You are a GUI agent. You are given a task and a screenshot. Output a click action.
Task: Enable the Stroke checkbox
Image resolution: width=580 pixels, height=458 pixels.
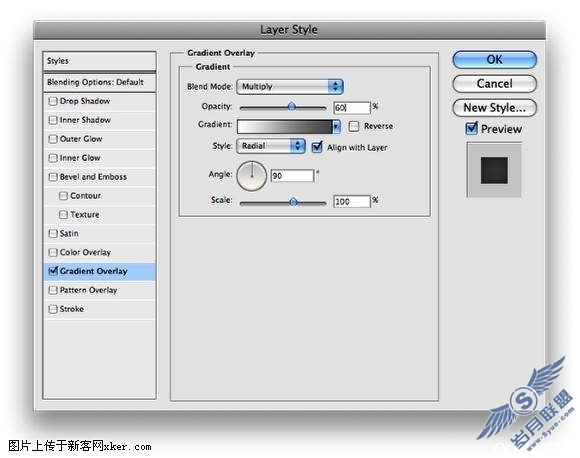53,309
